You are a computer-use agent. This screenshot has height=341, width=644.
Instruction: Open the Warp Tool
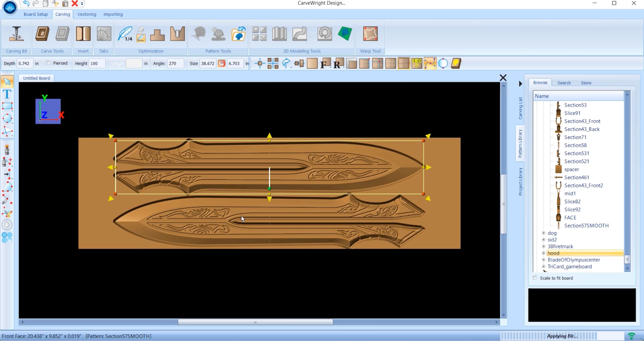(x=370, y=35)
